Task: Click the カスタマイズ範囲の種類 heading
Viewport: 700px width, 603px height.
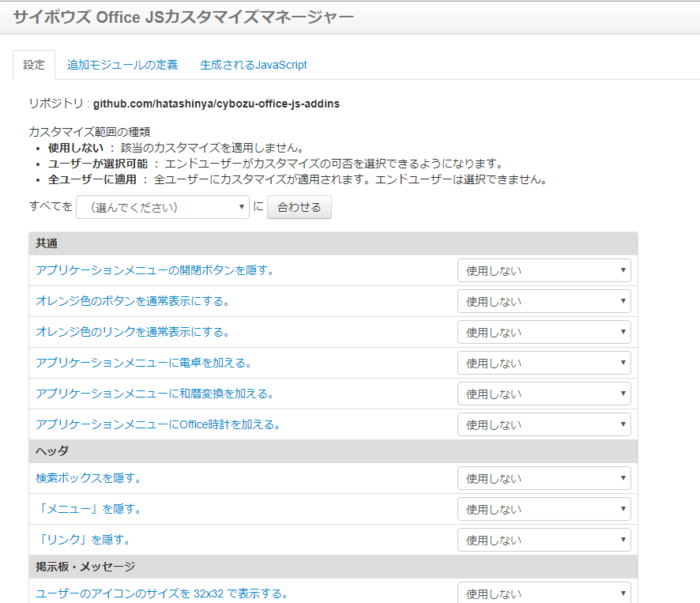Action: 89,132
